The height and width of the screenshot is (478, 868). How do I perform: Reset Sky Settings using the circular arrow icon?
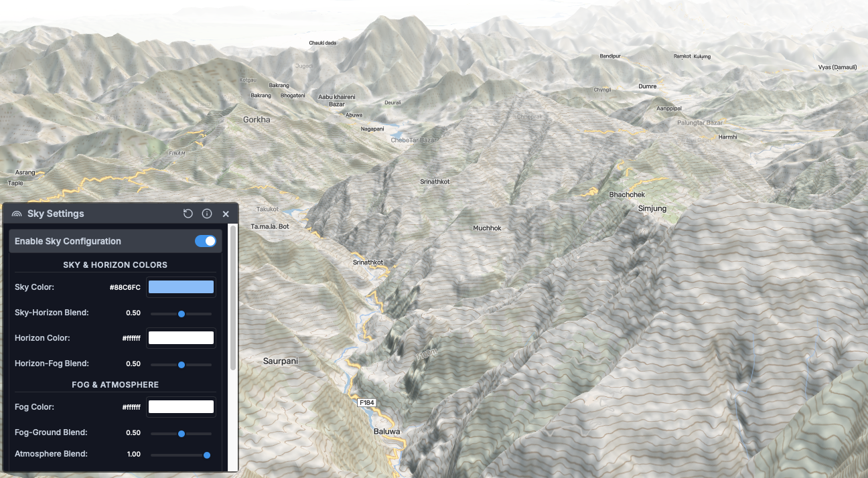[188, 214]
